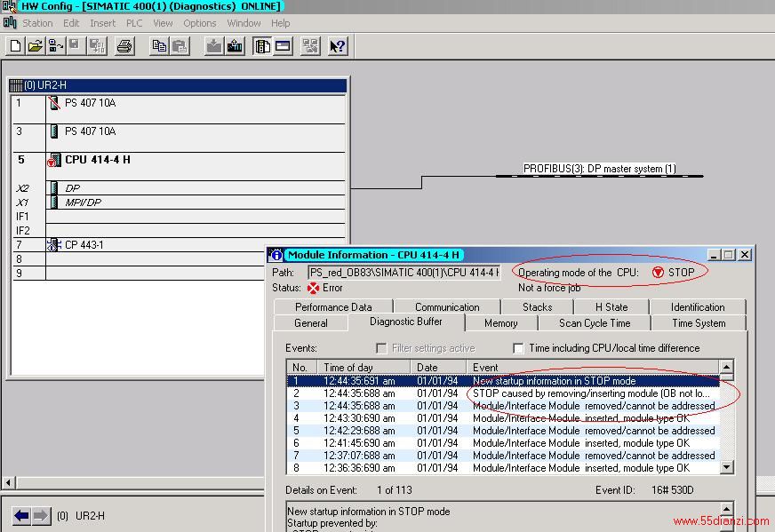The height and width of the screenshot is (532, 775).
Task: Click the context Help arrow icon
Action: point(338,46)
